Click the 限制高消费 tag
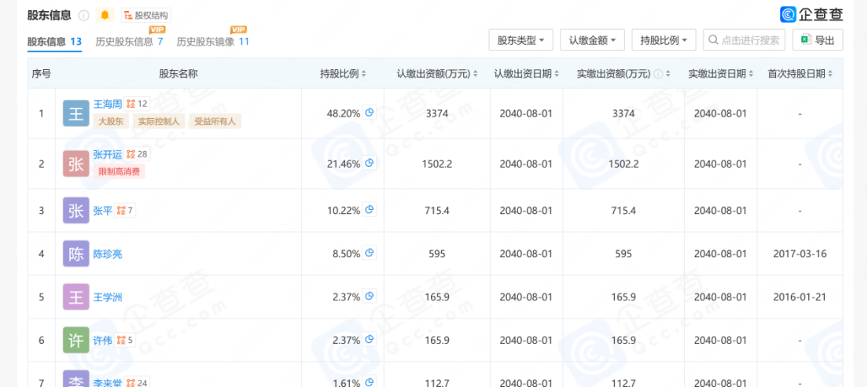868x387 pixels. pyautogui.click(x=119, y=171)
